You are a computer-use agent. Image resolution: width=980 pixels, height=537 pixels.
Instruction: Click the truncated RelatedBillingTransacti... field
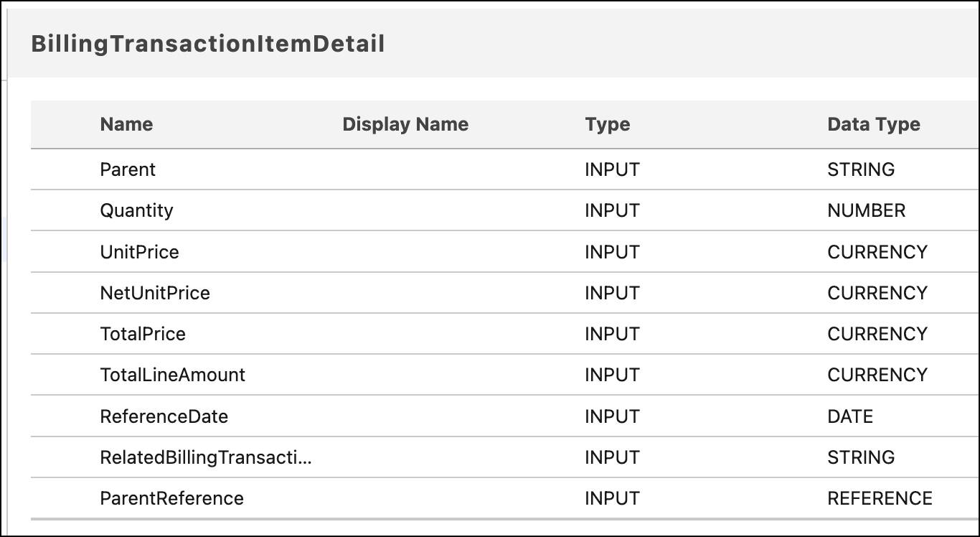(206, 457)
